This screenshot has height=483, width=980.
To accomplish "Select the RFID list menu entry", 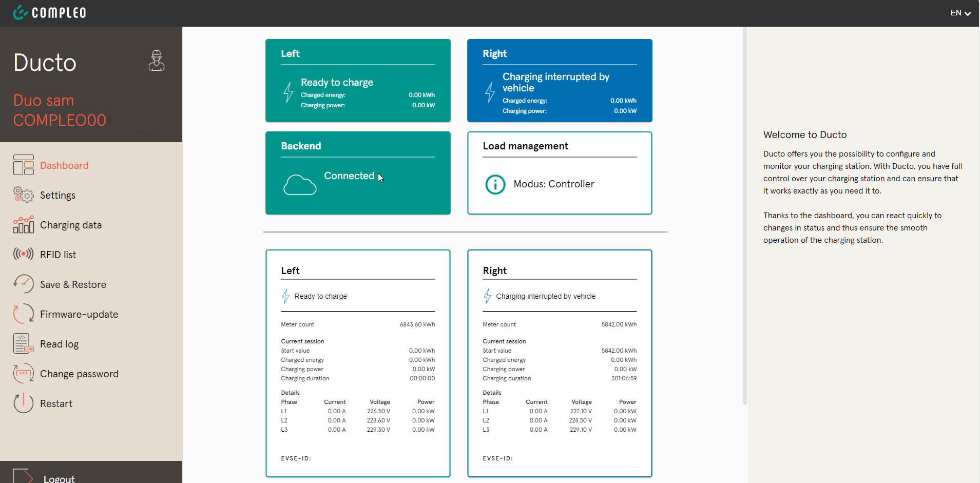I will (58, 255).
